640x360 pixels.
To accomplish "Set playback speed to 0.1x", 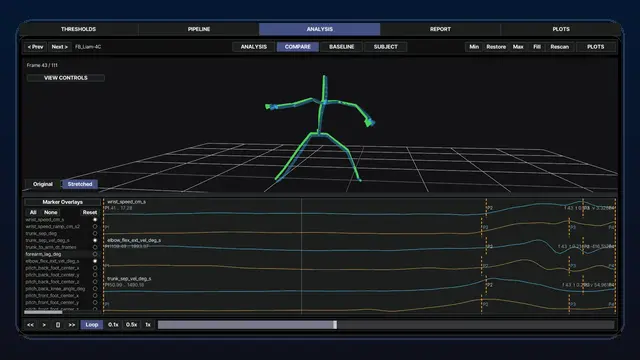I will click(x=113, y=325).
